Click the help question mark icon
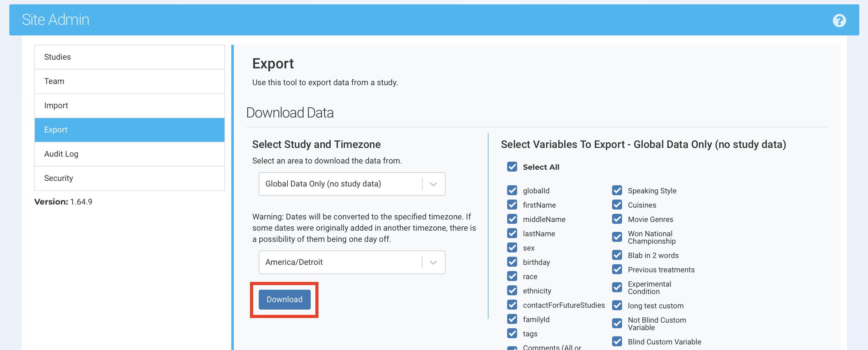 (839, 21)
